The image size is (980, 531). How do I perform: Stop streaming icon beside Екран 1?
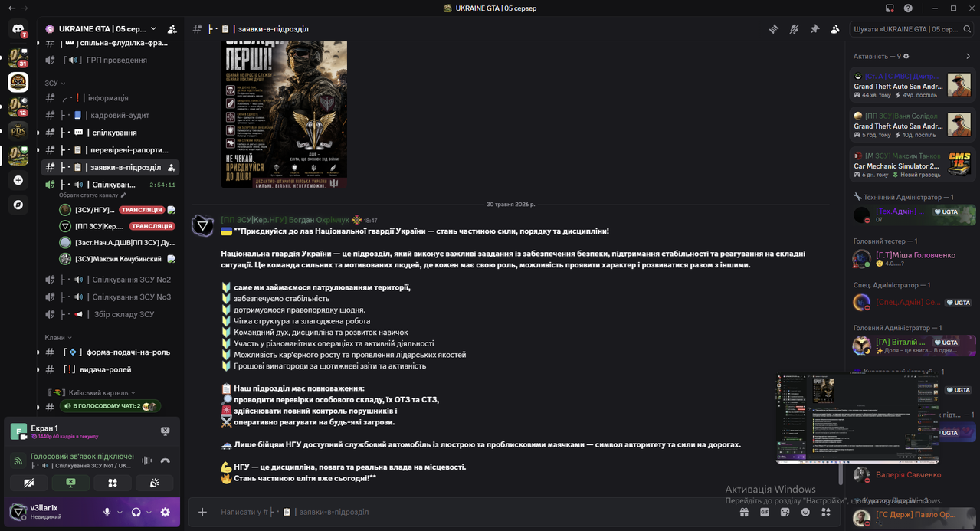(165, 431)
